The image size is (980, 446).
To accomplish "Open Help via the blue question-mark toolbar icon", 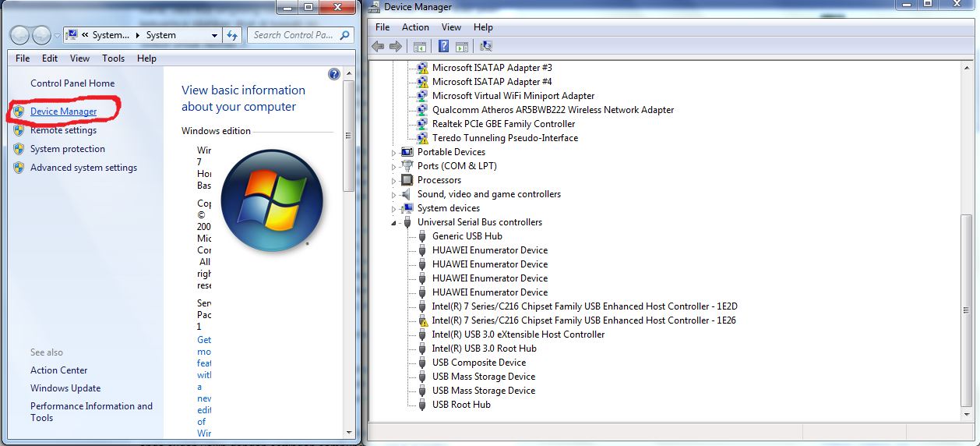I will click(443, 47).
